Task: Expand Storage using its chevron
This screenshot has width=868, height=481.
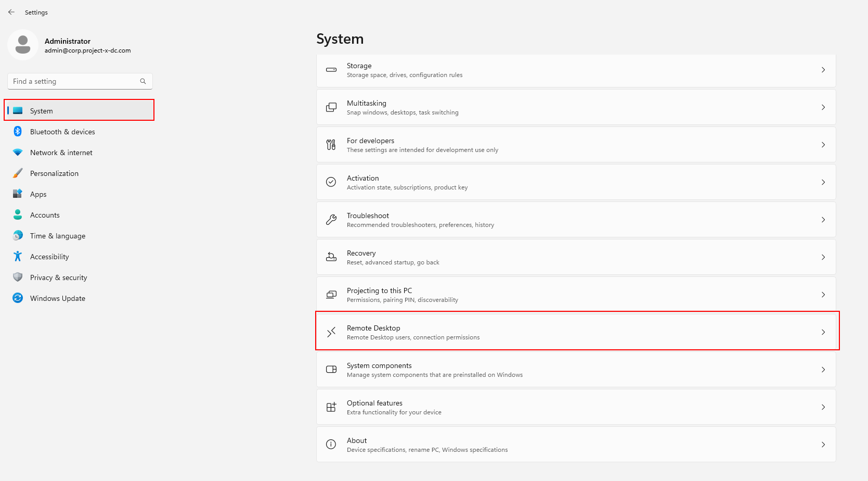Action: 823,70
